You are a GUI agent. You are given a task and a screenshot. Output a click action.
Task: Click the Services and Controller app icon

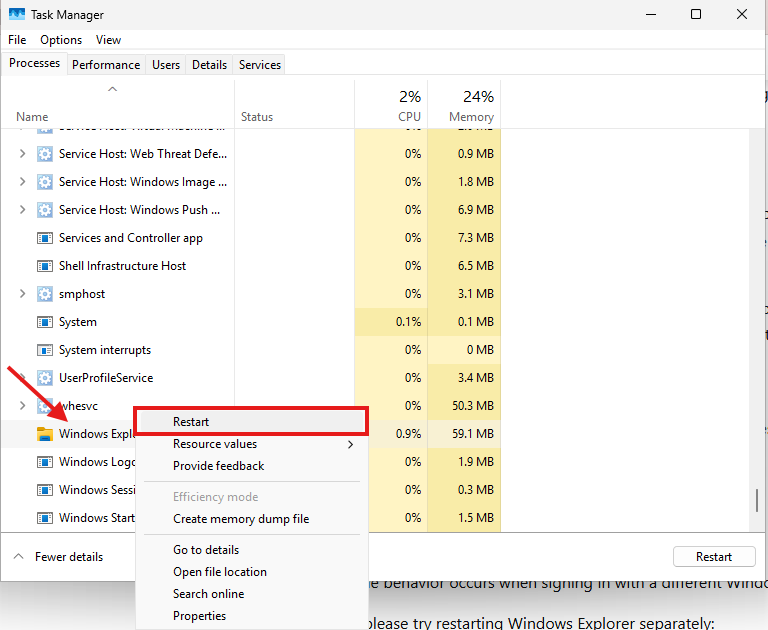(x=45, y=238)
